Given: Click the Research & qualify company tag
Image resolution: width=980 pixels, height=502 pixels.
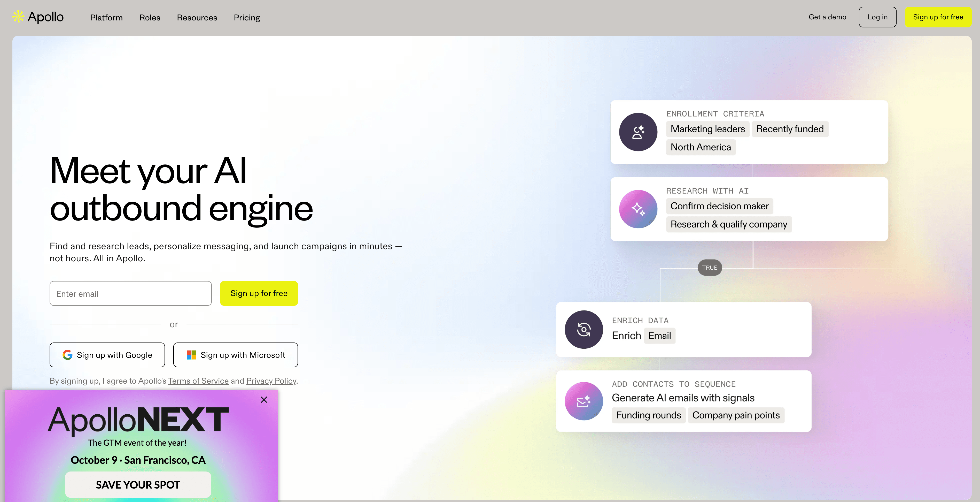Looking at the screenshot, I should pos(728,224).
